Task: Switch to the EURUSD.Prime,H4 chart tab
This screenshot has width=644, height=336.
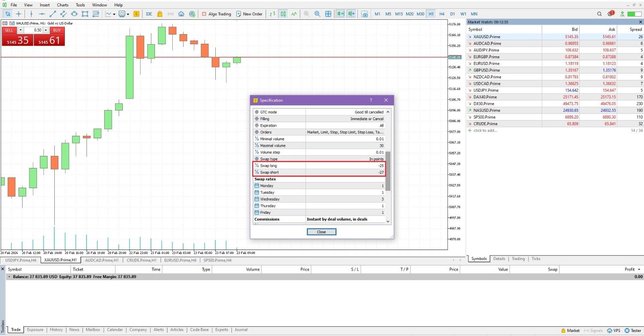Action: pos(180,260)
